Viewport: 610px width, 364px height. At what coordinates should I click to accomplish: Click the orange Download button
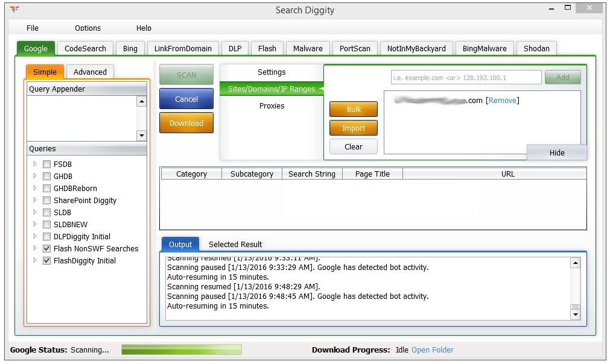click(x=186, y=123)
